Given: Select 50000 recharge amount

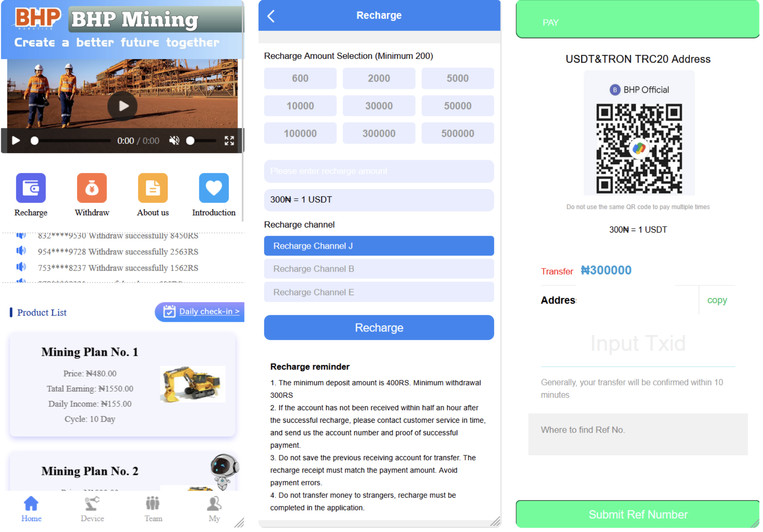Looking at the screenshot, I should (x=458, y=106).
